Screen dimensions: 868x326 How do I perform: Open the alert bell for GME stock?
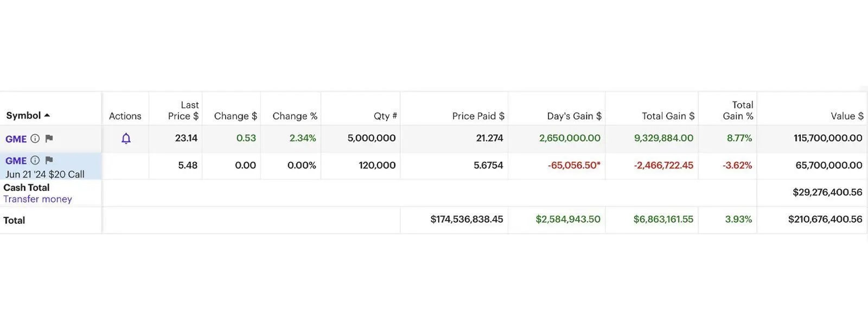(x=126, y=139)
